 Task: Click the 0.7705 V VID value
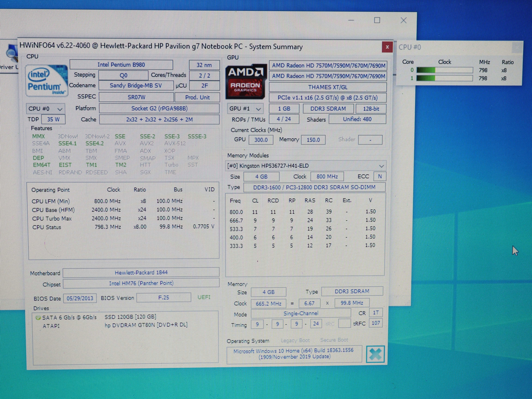tap(203, 227)
